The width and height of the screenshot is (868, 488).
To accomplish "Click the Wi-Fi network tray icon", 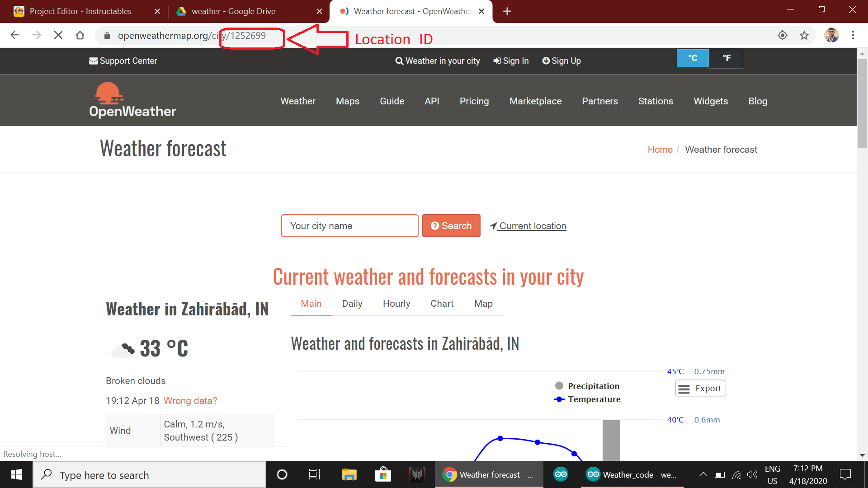I will (x=736, y=474).
